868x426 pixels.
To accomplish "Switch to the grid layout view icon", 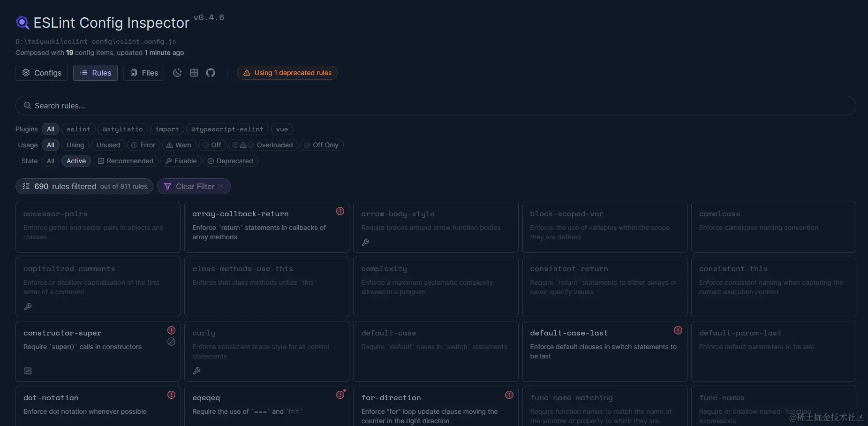I will point(194,73).
